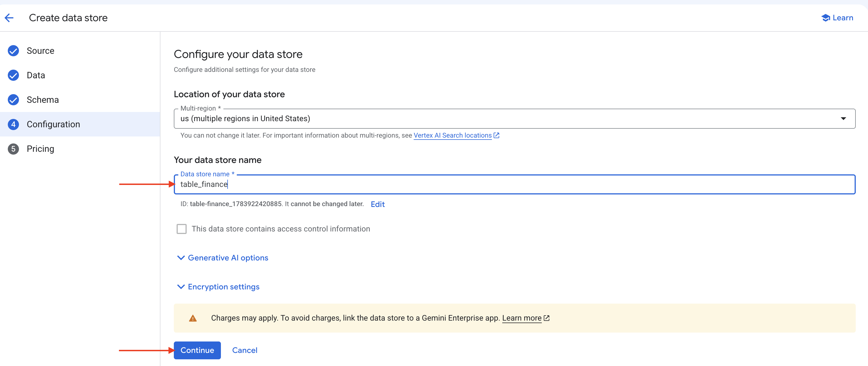Click the Location of your data store heading

(229, 94)
